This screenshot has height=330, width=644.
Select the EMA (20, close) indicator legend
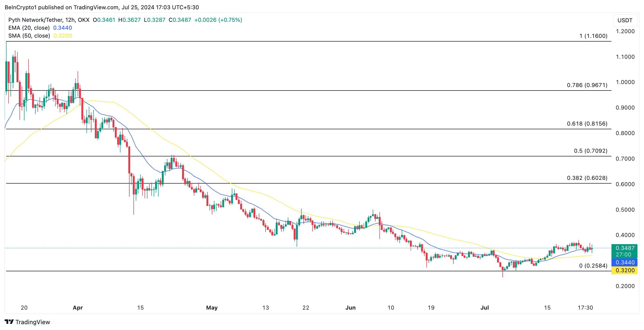point(29,28)
